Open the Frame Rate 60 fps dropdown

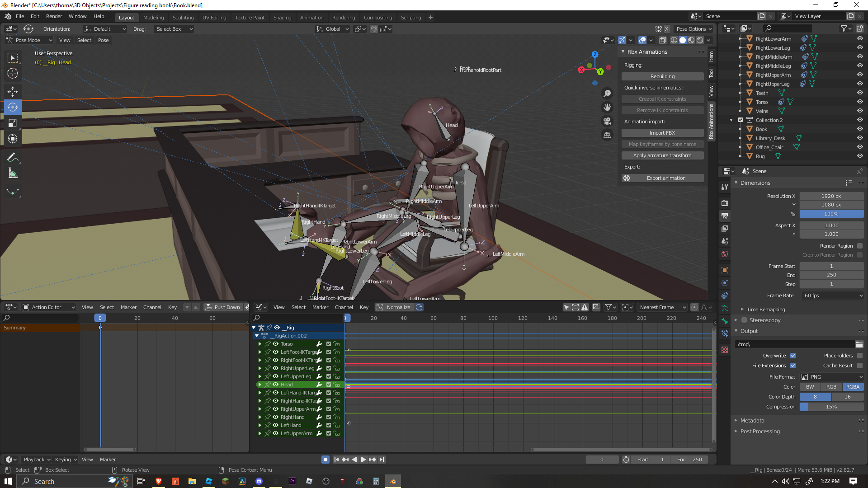pyautogui.click(x=832, y=296)
